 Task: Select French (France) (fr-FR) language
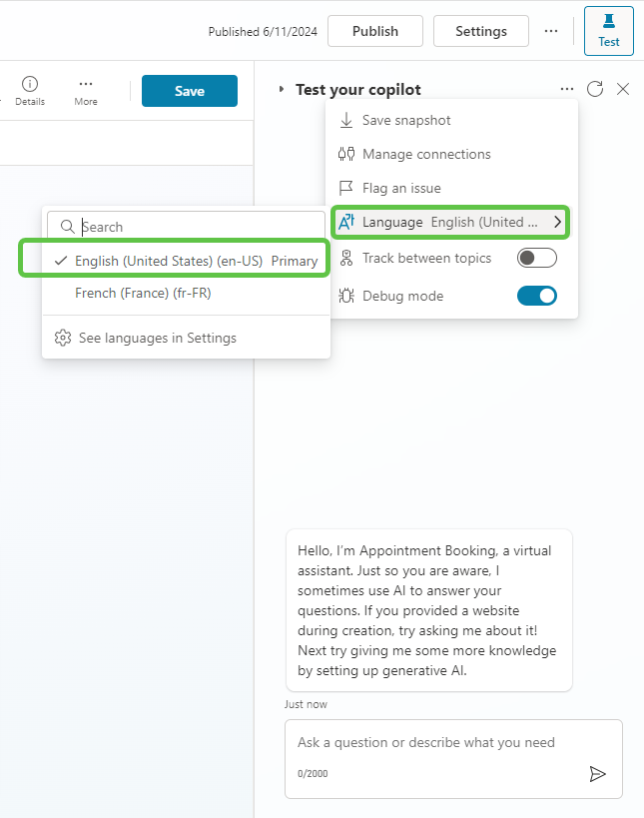pos(143,293)
